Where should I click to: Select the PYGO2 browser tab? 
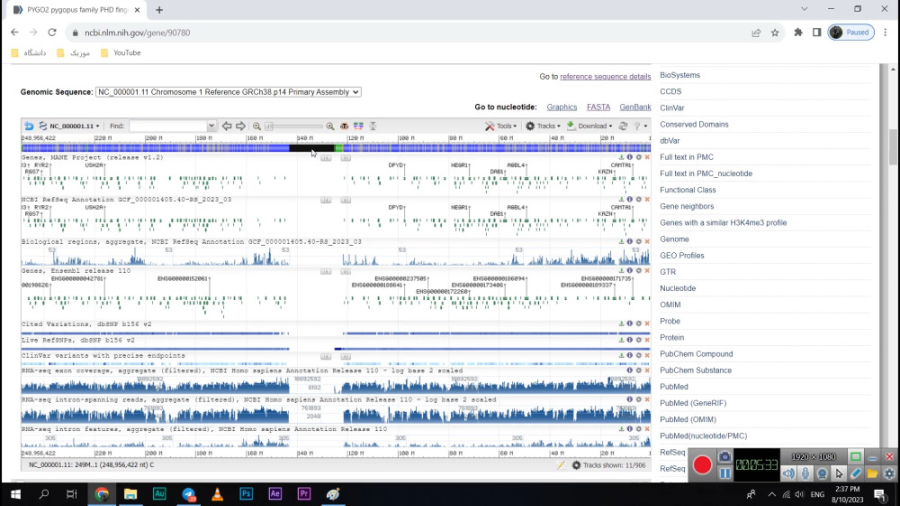(77, 10)
